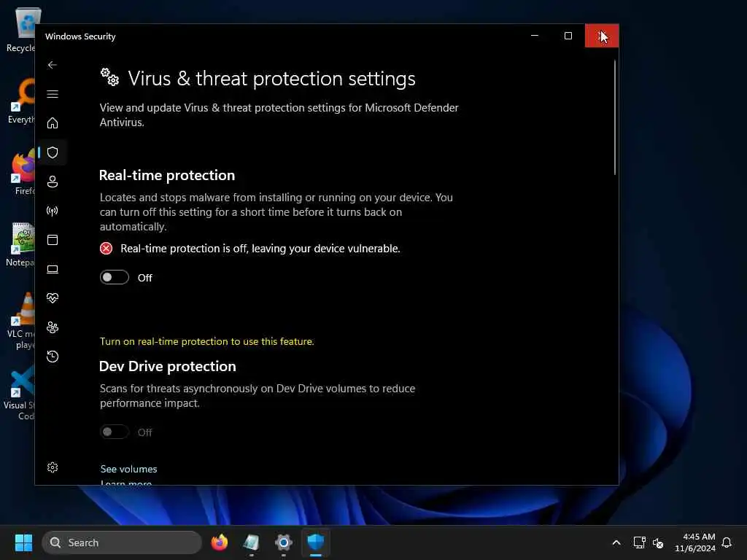Open Firefox from the taskbar

[x=219, y=542]
